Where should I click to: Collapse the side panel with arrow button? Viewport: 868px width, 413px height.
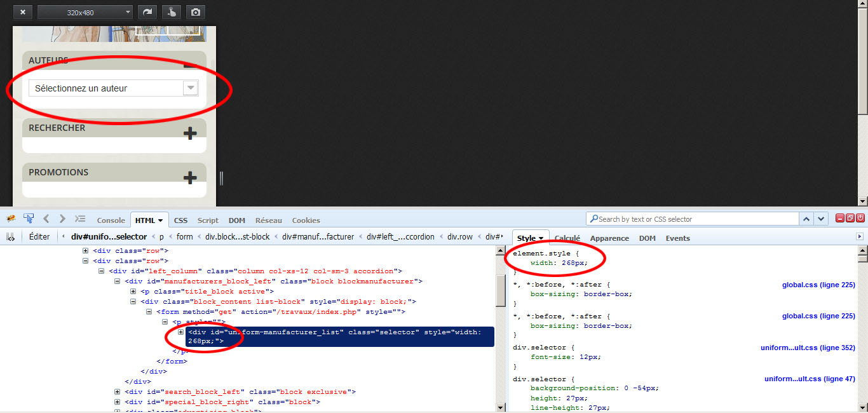[x=860, y=236]
